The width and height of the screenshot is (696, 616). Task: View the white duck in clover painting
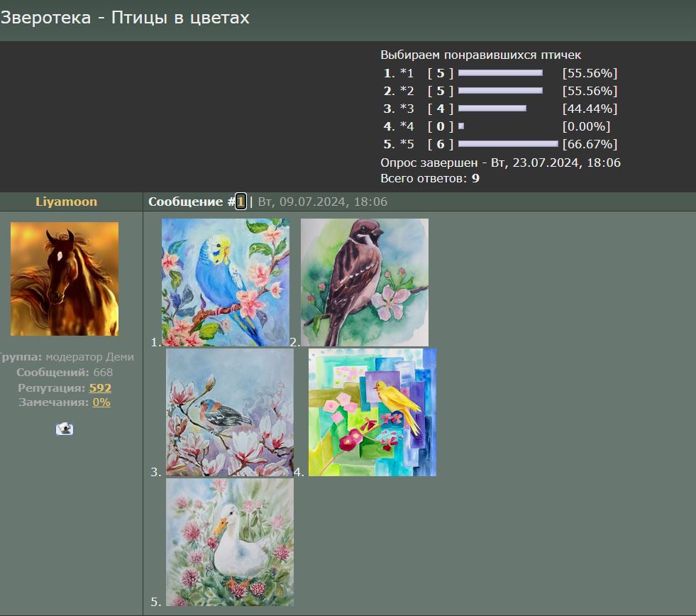230,542
